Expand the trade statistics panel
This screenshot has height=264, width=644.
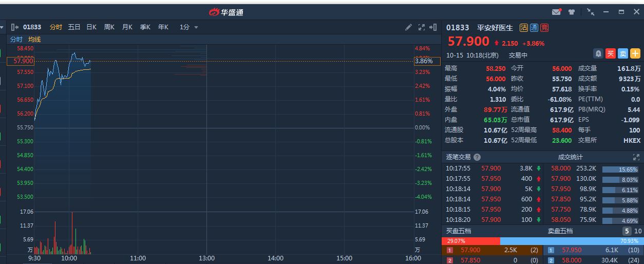click(x=636, y=157)
